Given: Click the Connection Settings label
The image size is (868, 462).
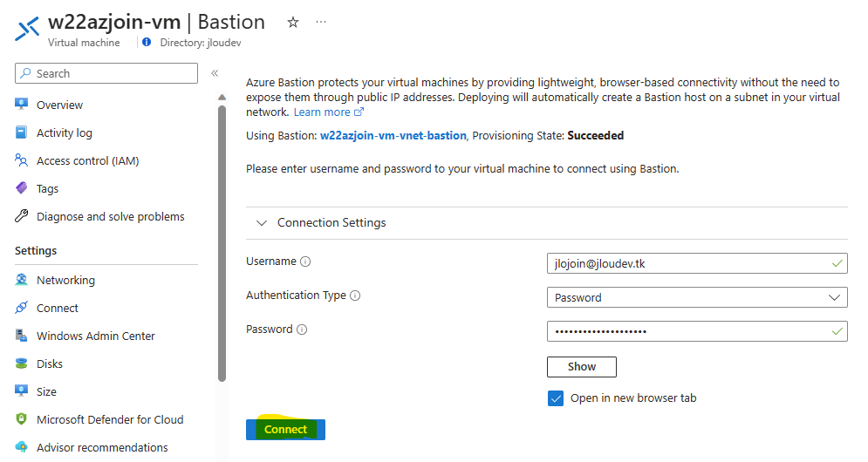Looking at the screenshot, I should pos(331,222).
